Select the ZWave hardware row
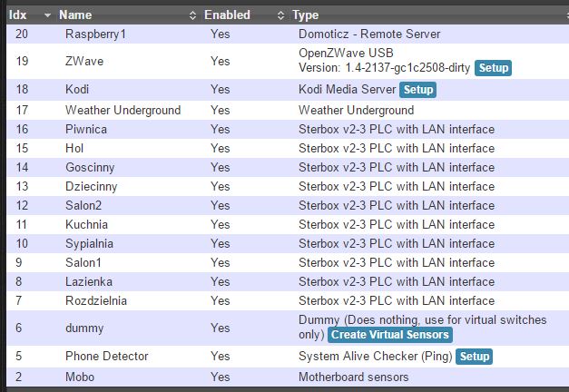Image resolution: width=569 pixels, height=392 pixels. pos(288,61)
